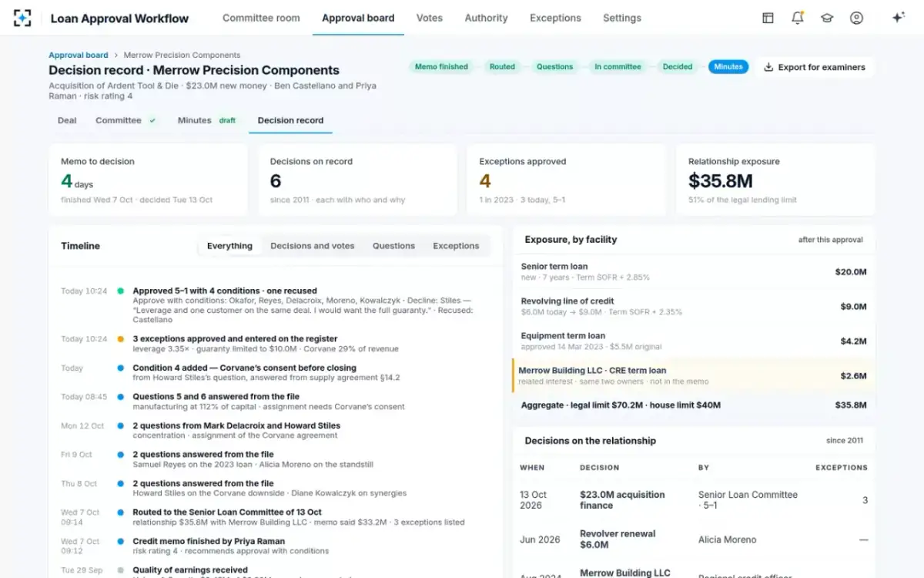Click the $23.0M acquisition finance decision
924x578 pixels.
pyautogui.click(x=622, y=500)
